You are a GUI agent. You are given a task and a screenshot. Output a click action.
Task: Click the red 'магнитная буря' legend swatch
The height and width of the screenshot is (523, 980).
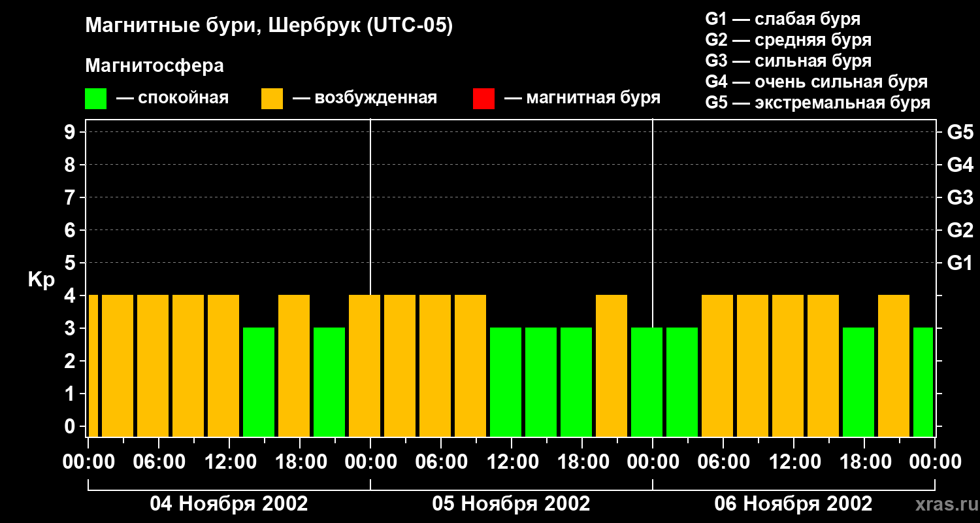[483, 99]
